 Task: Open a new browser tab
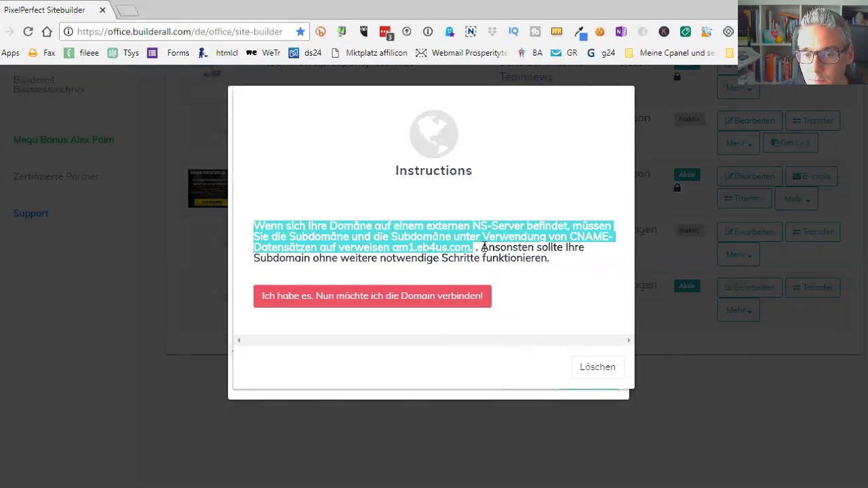(127, 10)
